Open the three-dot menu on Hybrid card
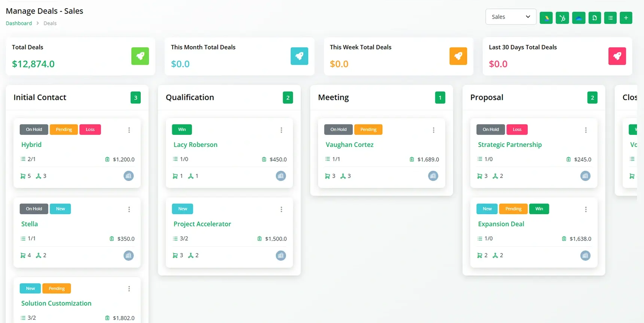 click(x=129, y=130)
